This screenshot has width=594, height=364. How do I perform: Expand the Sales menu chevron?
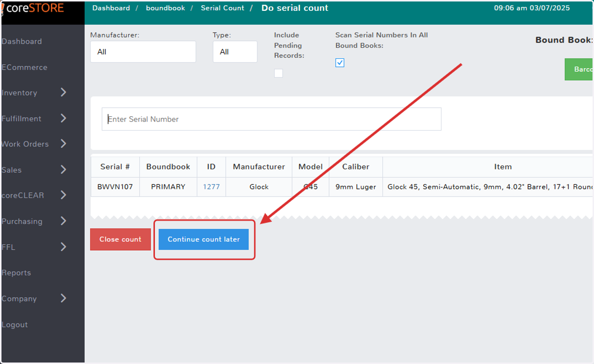click(63, 169)
